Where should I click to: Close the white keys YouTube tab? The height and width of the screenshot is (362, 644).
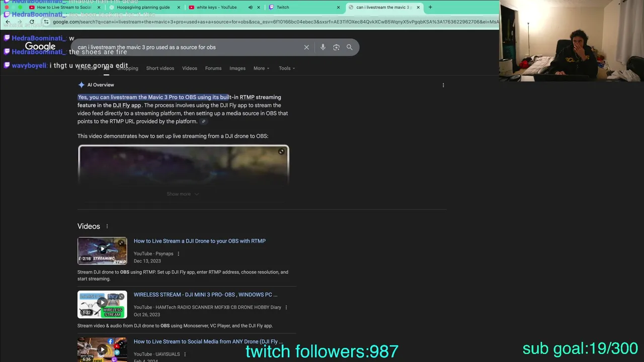[x=259, y=7]
